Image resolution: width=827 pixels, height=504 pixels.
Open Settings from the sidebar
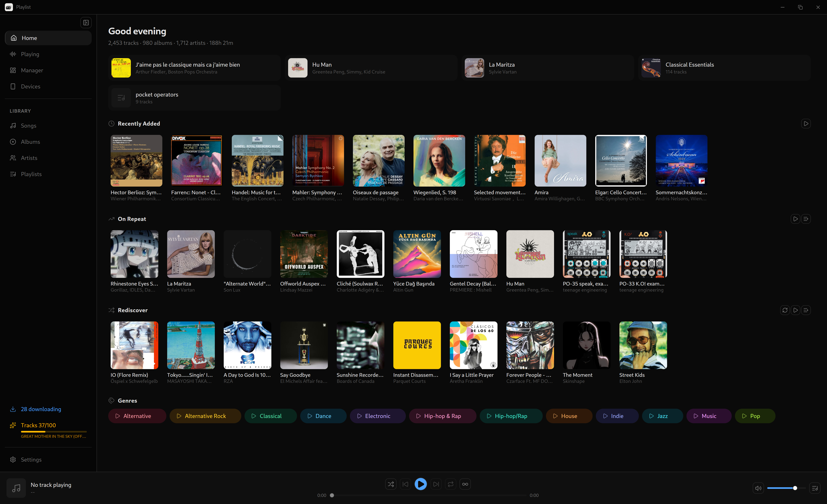click(x=31, y=459)
